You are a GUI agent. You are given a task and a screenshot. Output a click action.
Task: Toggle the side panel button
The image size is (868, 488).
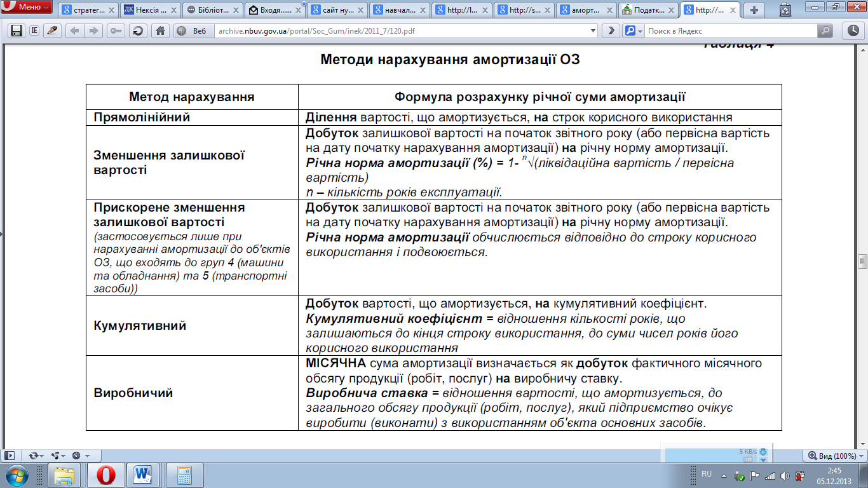pyautogui.click(x=10, y=456)
